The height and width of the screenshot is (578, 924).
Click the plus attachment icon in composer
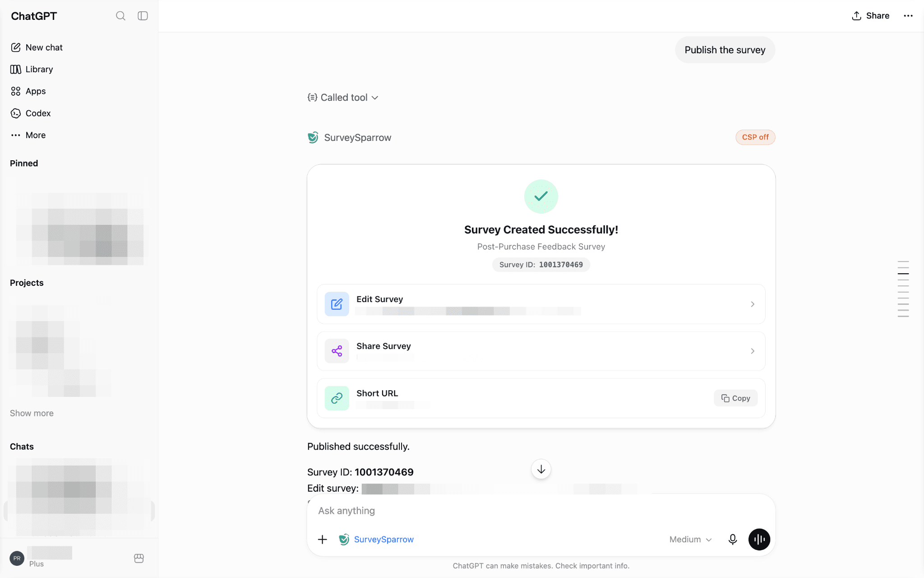pos(323,539)
